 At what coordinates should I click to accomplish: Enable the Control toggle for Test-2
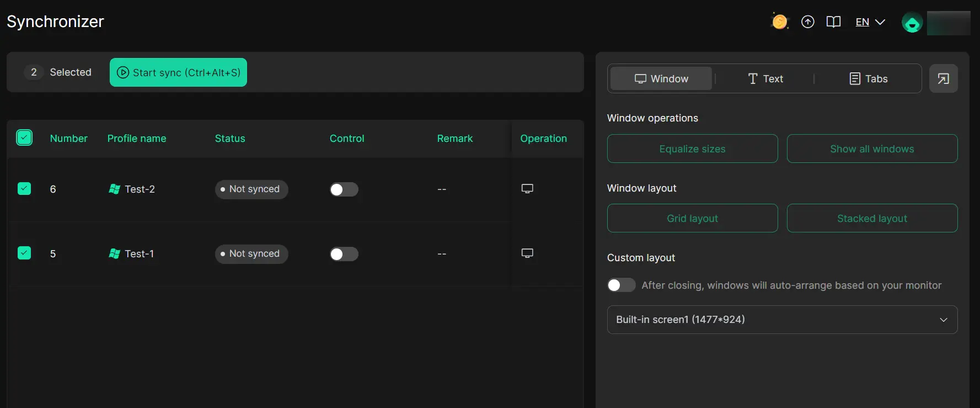344,189
